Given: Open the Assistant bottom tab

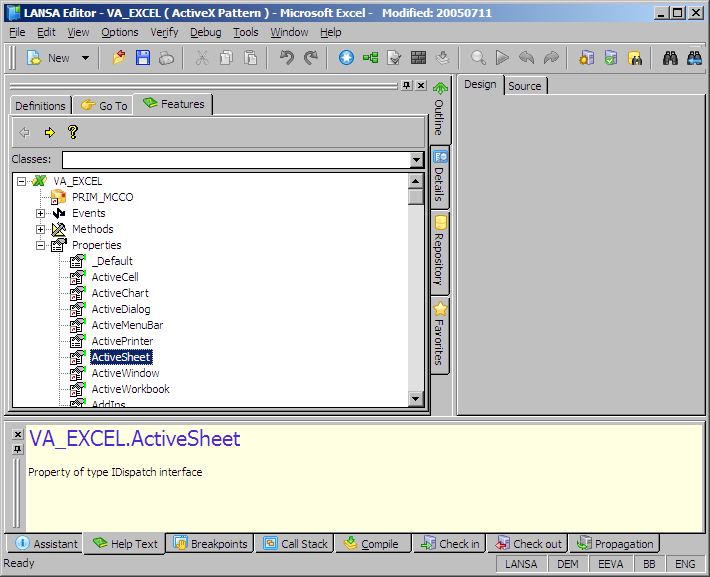Looking at the screenshot, I should pyautogui.click(x=45, y=543).
